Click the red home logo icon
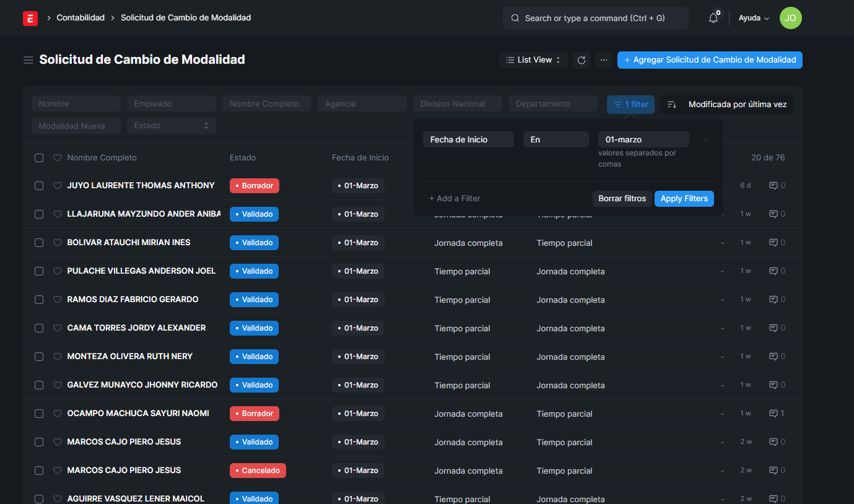Image resolution: width=854 pixels, height=504 pixels. (30, 19)
